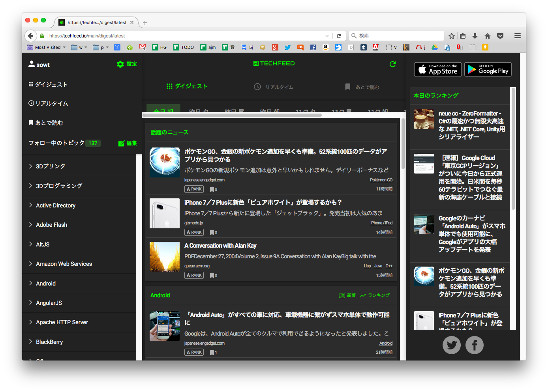548x392 pixels.
Task: Click 新着 in Android section
Action: click(347, 295)
